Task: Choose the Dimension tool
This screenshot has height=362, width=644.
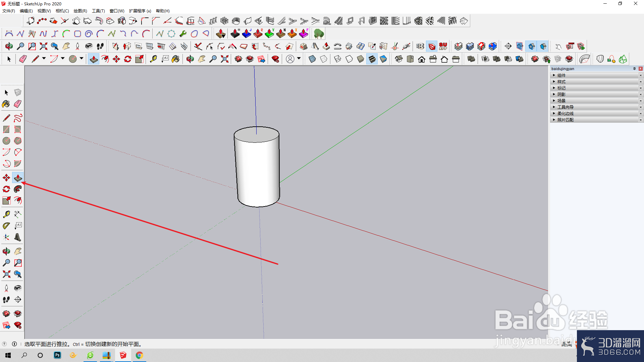Action: click(18, 214)
